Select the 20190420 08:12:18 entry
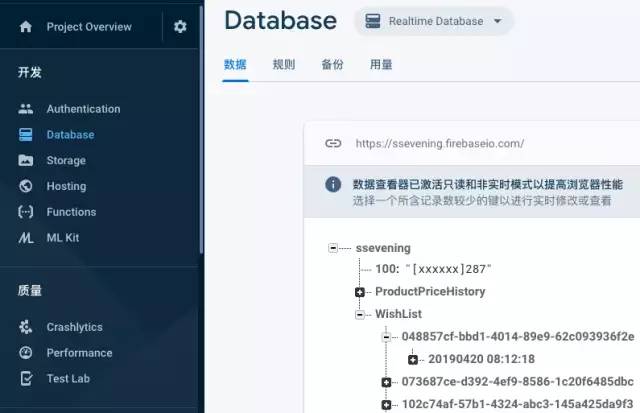The width and height of the screenshot is (640, 413). (481, 359)
